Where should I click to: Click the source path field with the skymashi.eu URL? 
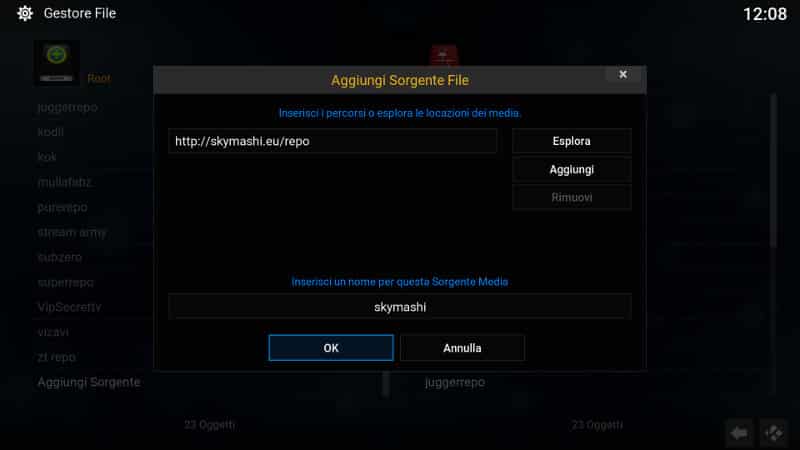333,141
